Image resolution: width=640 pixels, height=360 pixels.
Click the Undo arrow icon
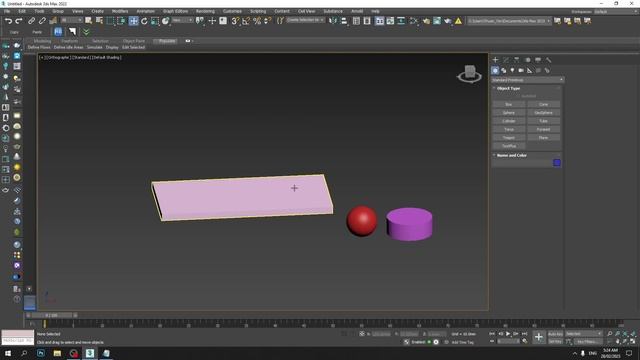[8, 21]
